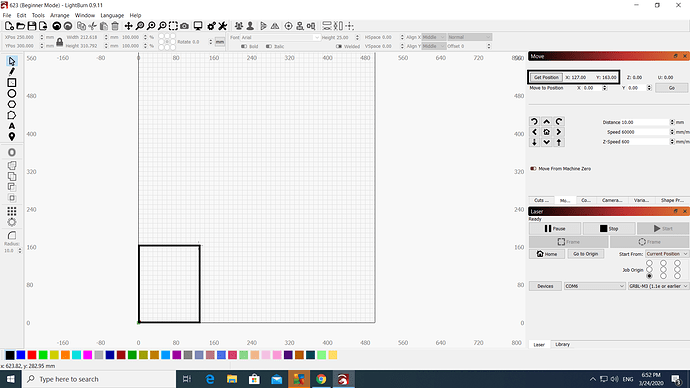Image resolution: width=690 pixels, height=388 pixels.
Task: Open the Start From dropdown
Action: click(x=667, y=254)
